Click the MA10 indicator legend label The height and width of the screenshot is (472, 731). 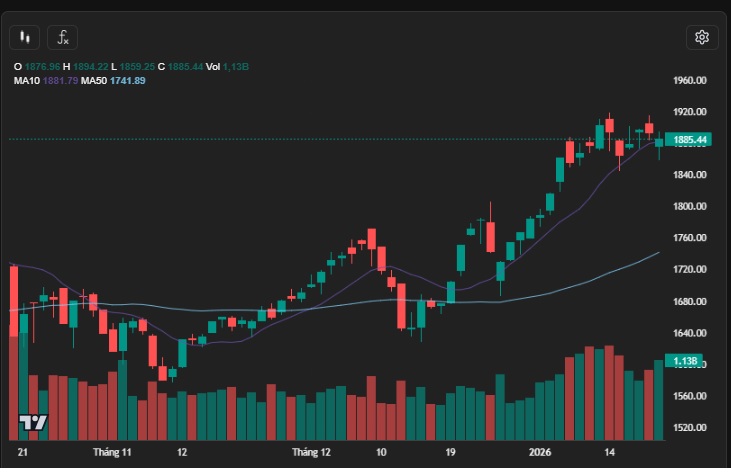26,80
